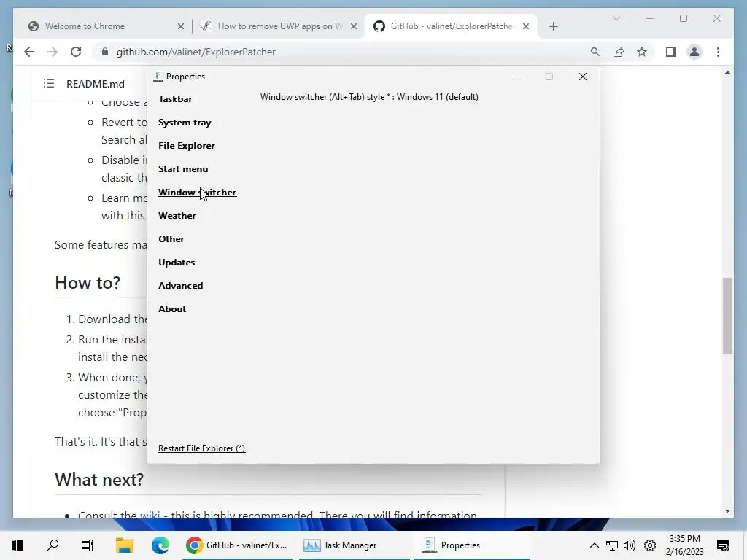The width and height of the screenshot is (747, 560).
Task: Open taskbar Search
Action: [x=53, y=545]
